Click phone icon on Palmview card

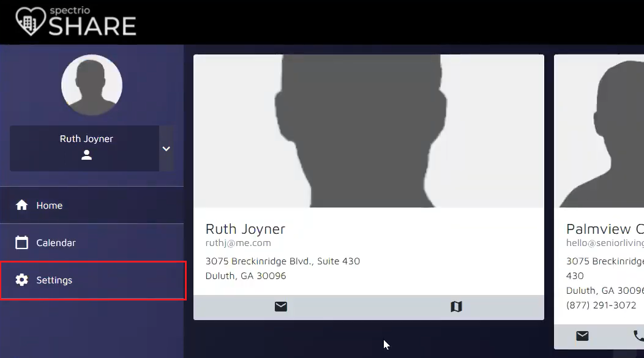638,335
